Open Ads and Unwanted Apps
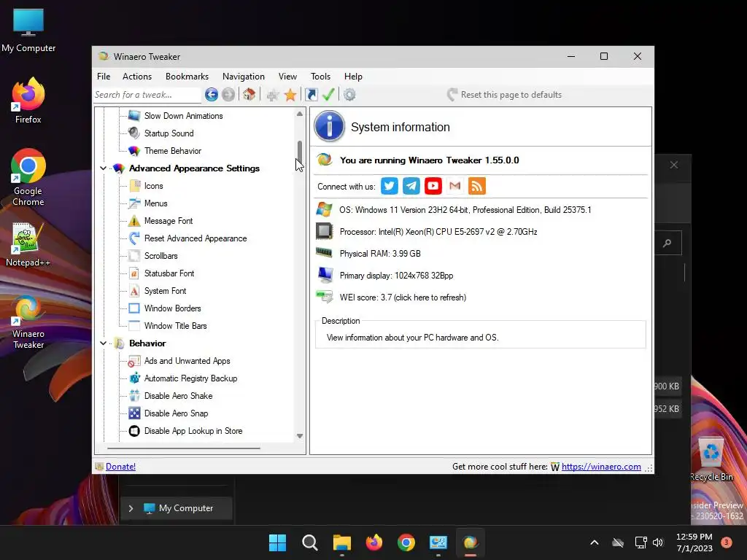This screenshot has width=747, height=560. pos(187,361)
